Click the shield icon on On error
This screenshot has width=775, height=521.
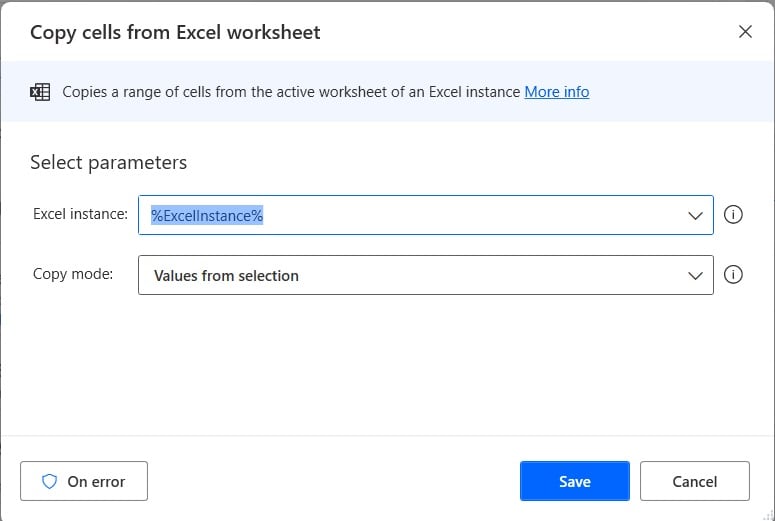pos(49,481)
